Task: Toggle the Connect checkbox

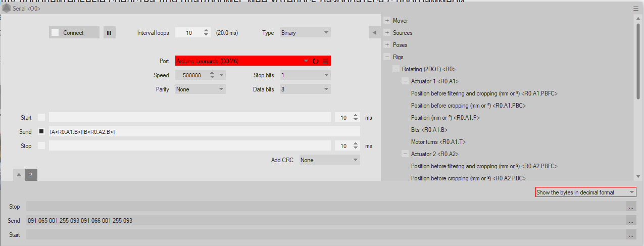Action: (55, 33)
